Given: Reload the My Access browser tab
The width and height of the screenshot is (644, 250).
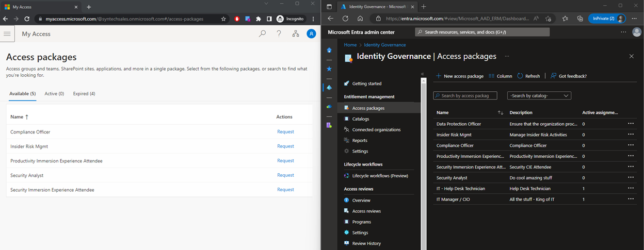Looking at the screenshot, I should coord(26,19).
